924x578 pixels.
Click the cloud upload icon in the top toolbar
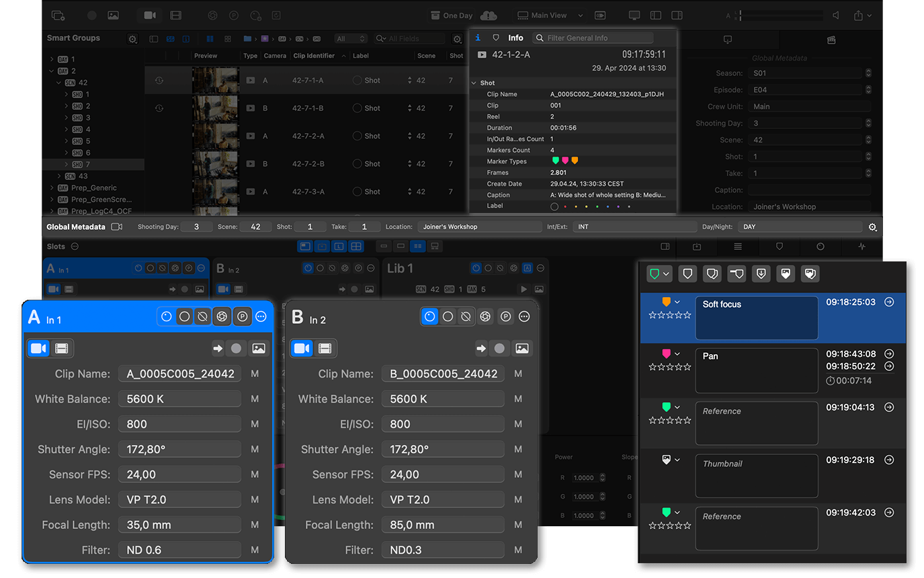point(489,15)
